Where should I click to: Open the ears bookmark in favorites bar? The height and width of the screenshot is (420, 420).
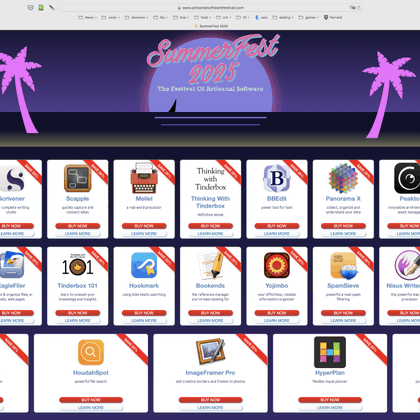click(x=262, y=17)
